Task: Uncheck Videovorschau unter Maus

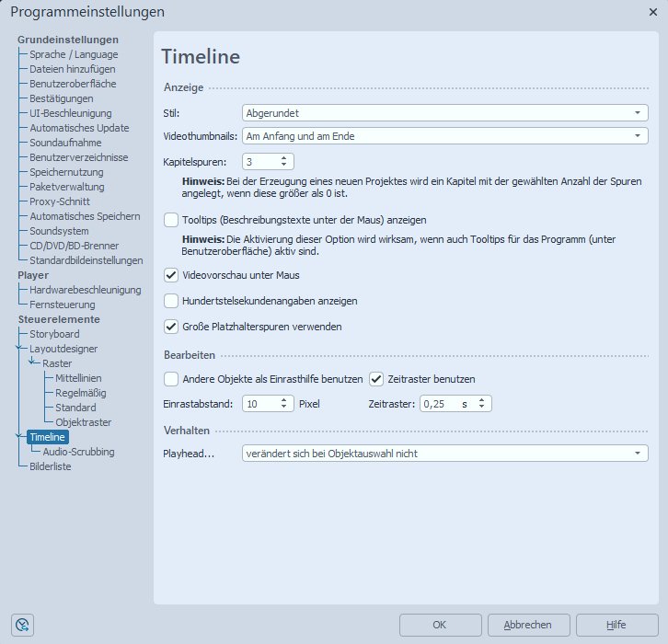Action: tap(171, 274)
